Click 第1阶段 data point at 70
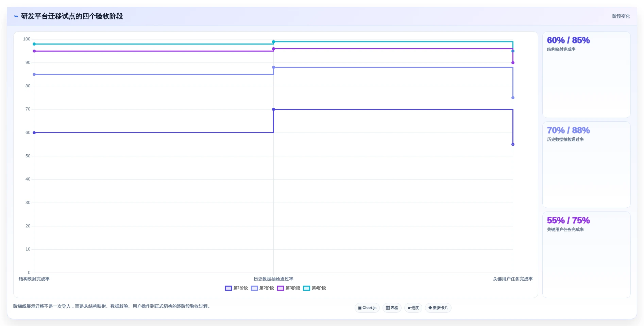 point(273,109)
